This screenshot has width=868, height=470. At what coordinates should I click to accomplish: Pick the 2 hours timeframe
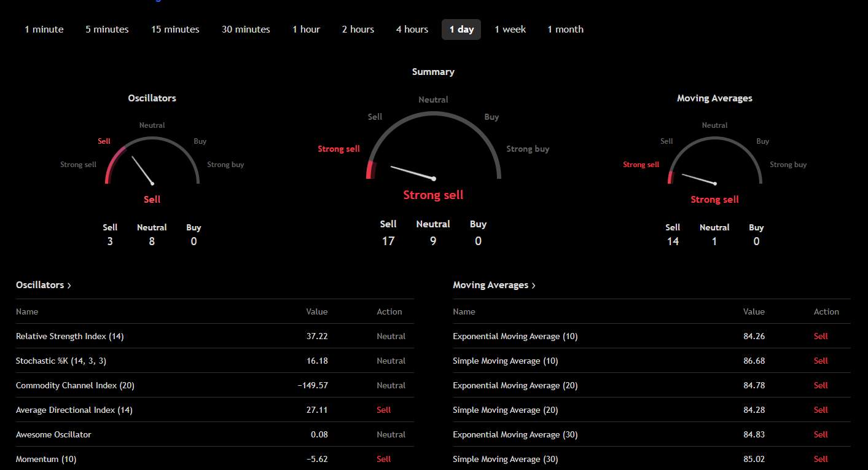(358, 29)
